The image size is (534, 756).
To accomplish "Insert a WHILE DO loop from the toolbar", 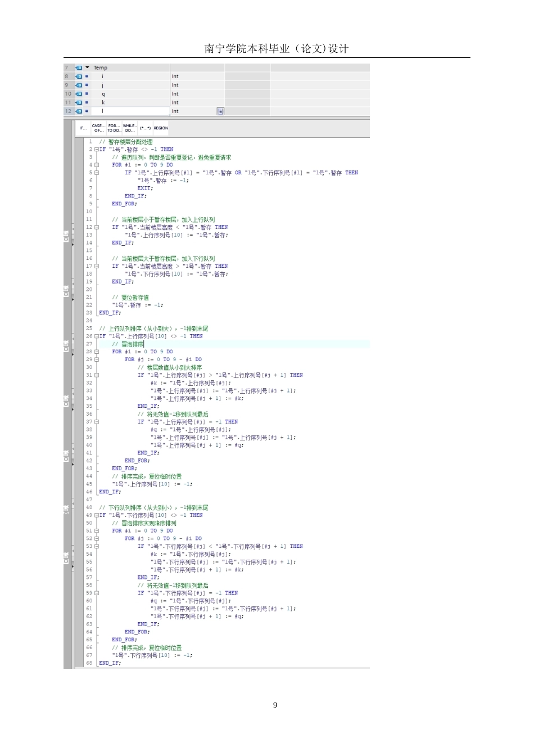I will (x=130, y=128).
